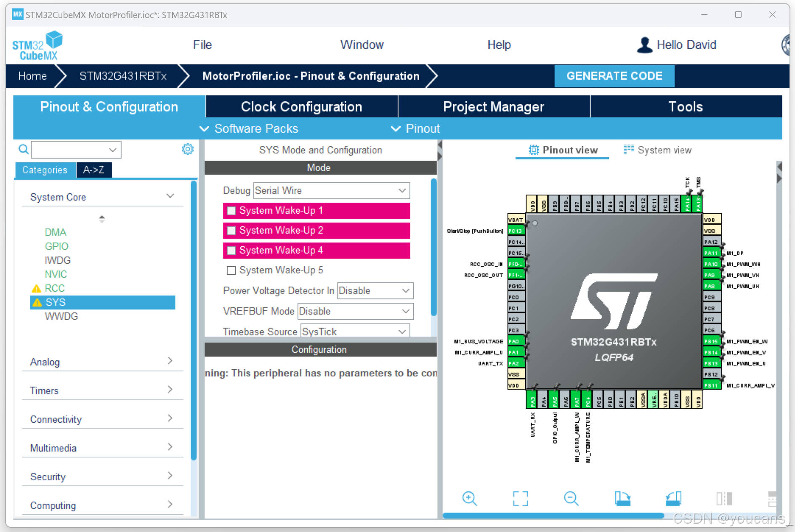Open the Pinout dropdown menu
Screen dimensions: 795x532
pos(415,128)
